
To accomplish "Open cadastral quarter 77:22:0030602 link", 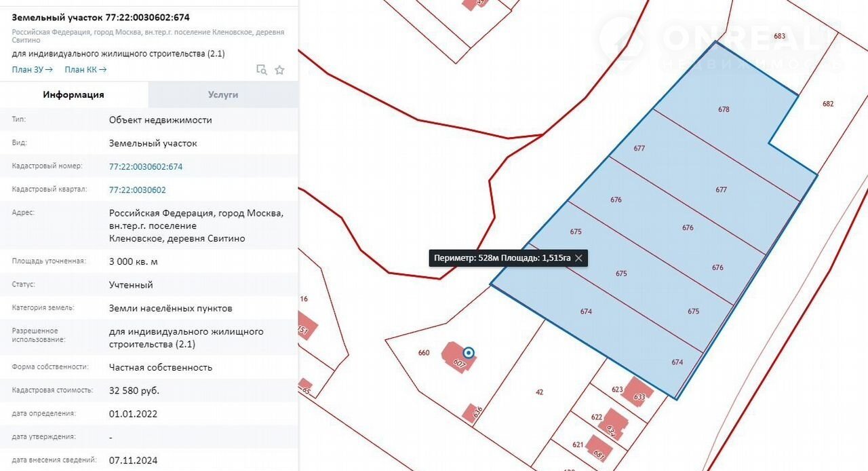I will pos(137,190).
